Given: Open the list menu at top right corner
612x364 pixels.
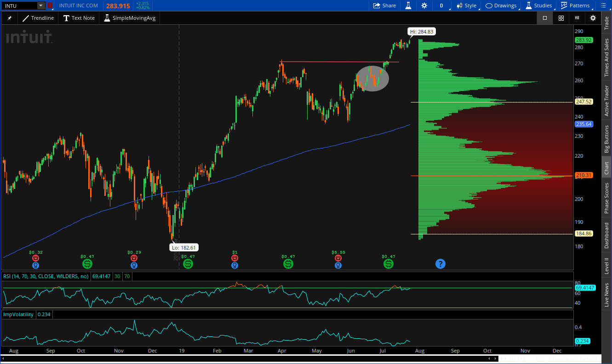Looking at the screenshot, I should coord(603,6).
